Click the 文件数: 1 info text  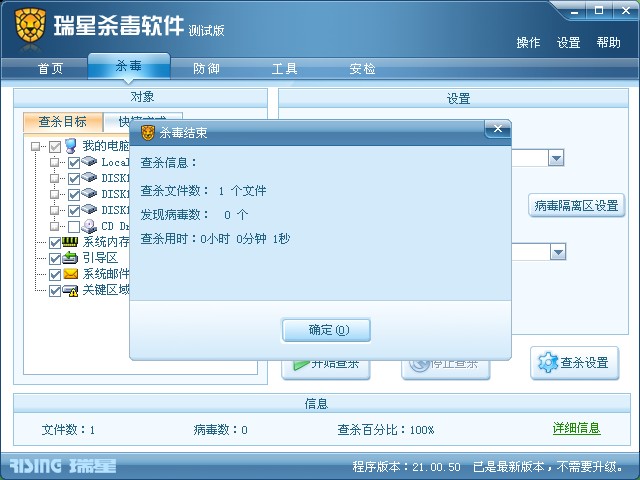point(68,430)
